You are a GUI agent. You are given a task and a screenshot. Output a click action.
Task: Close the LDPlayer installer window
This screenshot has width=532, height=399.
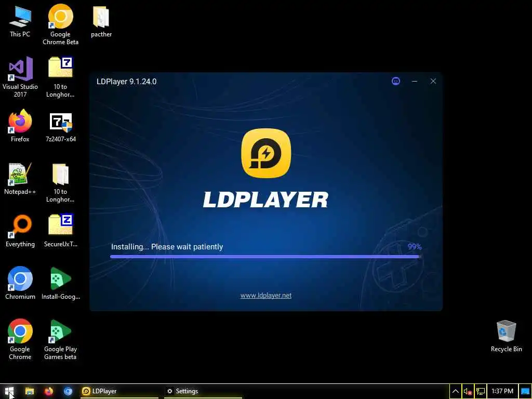tap(433, 81)
